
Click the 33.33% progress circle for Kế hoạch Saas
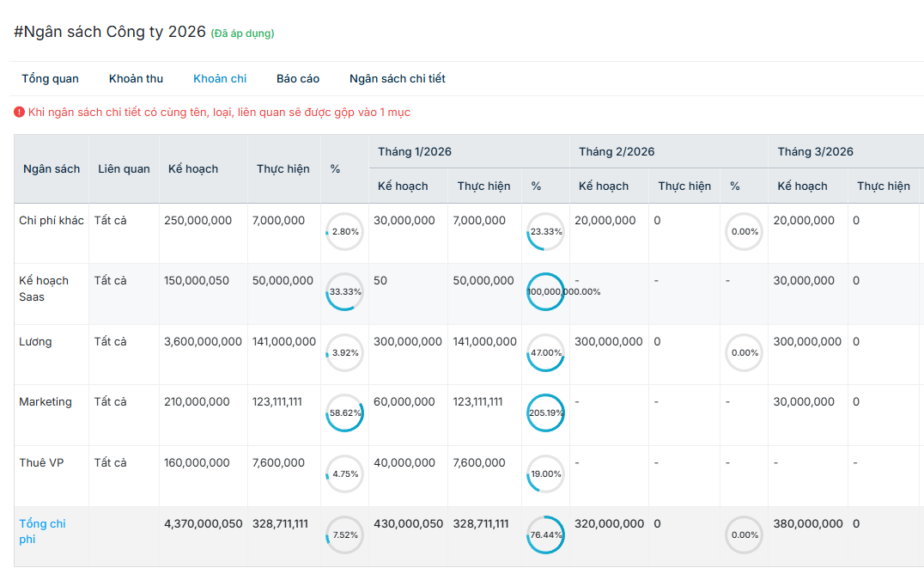[x=344, y=292]
